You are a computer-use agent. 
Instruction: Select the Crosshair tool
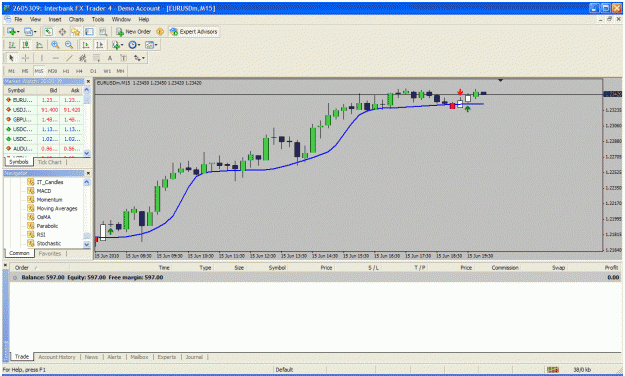(x=26, y=58)
